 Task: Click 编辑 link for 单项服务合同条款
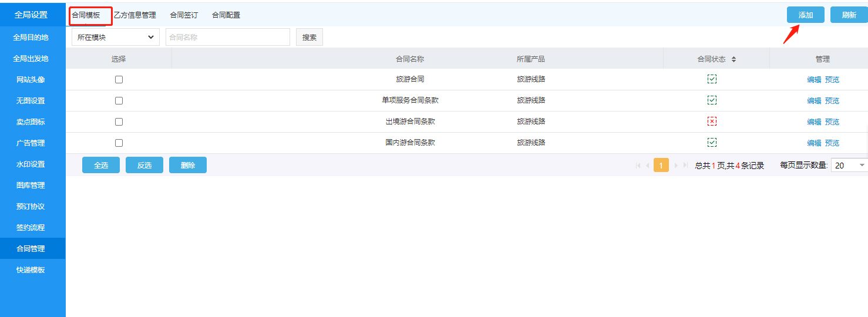(x=814, y=101)
